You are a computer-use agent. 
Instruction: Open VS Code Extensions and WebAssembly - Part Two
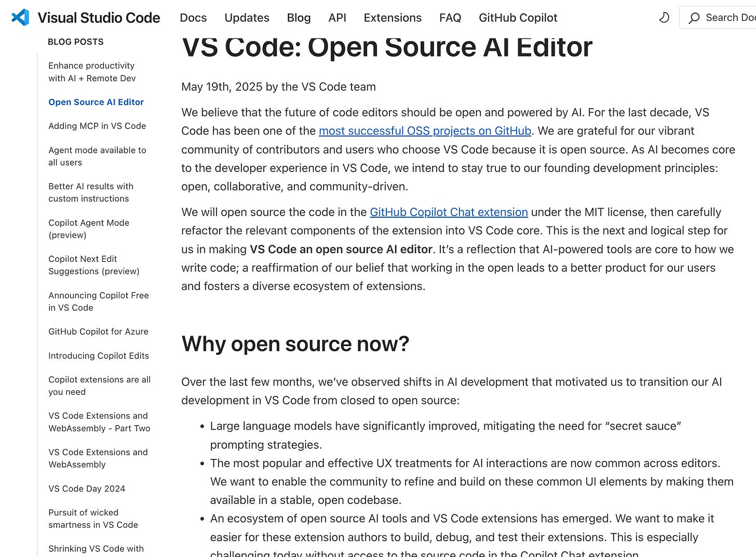coord(99,422)
